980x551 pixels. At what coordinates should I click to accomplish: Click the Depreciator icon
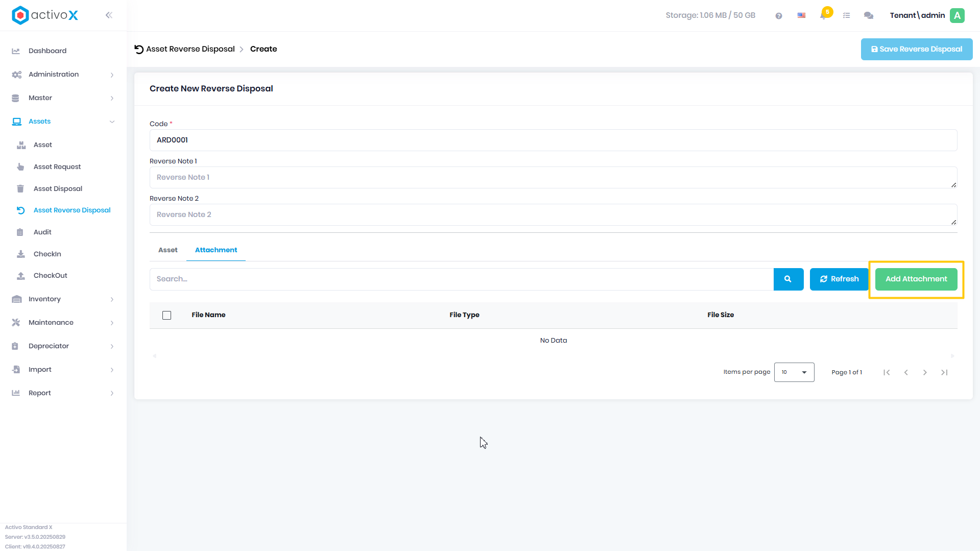point(15,346)
